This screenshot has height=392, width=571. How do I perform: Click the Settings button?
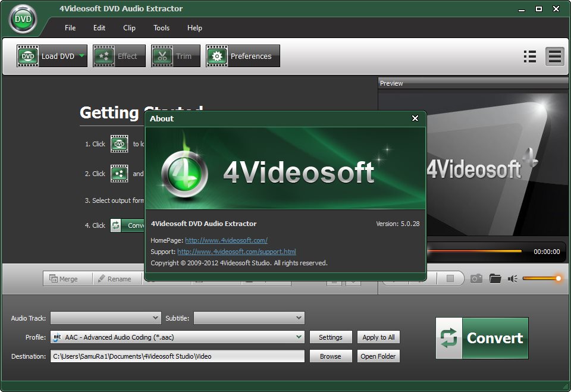[x=331, y=337]
